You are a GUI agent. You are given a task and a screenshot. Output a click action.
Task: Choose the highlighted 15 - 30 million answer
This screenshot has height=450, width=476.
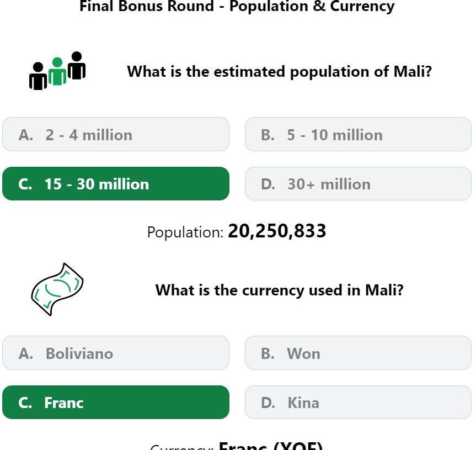click(x=116, y=183)
